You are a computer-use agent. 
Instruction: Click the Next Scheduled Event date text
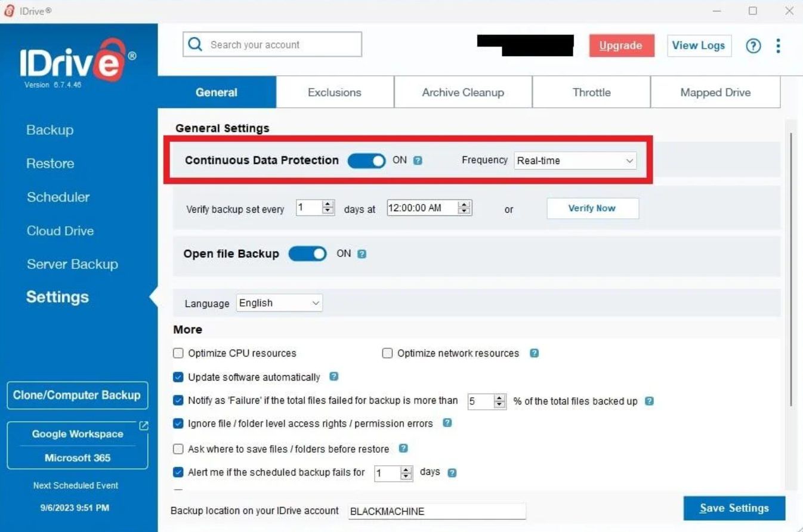75,508
